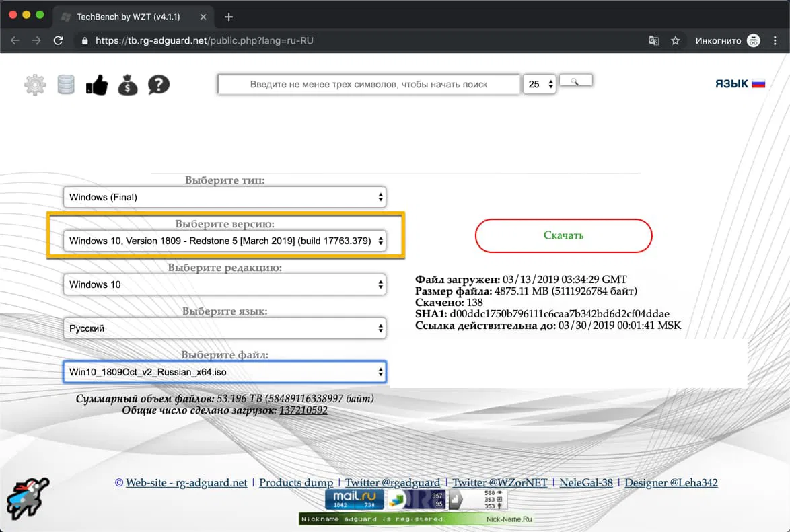Open the Windows 10 version dropdown
This screenshot has width=790, height=532.
tap(225, 240)
